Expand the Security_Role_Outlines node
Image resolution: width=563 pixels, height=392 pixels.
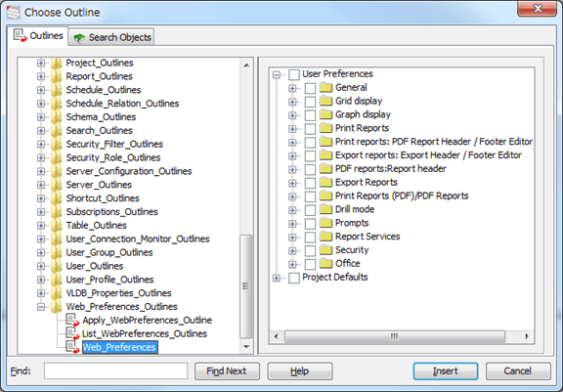41,158
